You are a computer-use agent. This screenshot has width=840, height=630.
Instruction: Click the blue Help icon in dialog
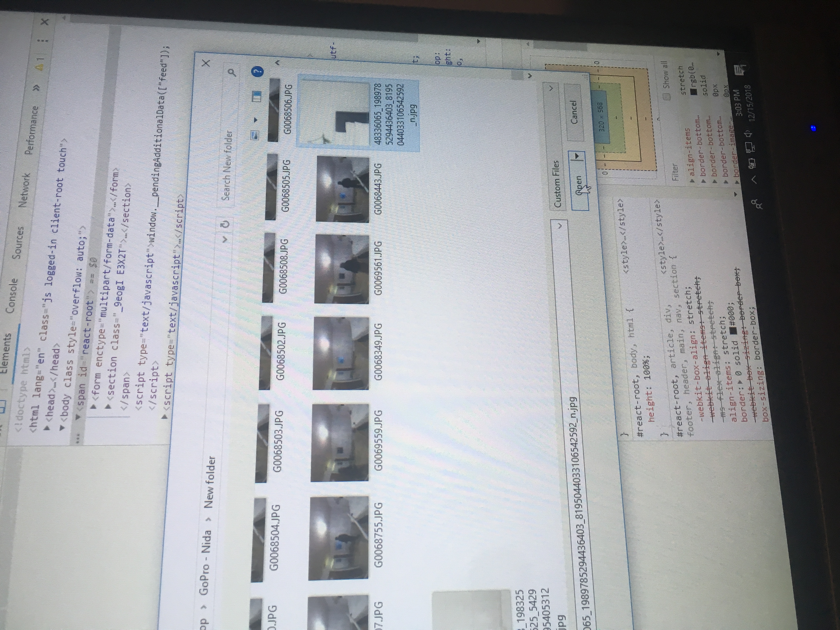tap(257, 71)
